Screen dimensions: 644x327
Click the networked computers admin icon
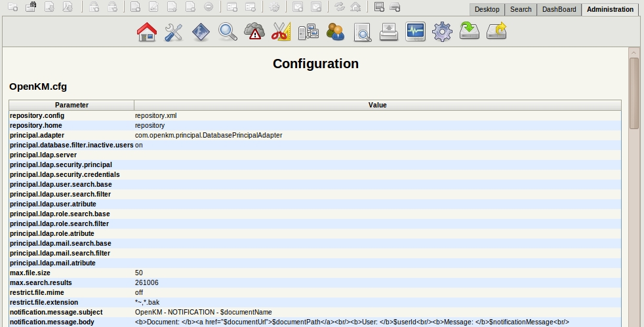click(x=308, y=31)
